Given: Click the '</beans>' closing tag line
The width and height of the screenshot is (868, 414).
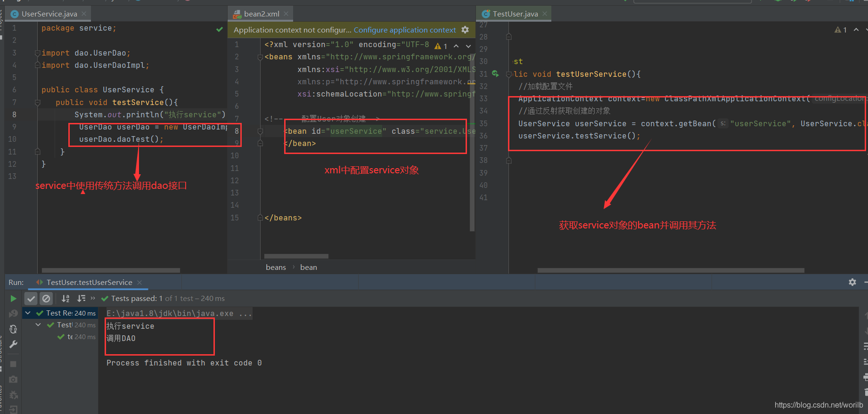Looking at the screenshot, I should click(283, 218).
